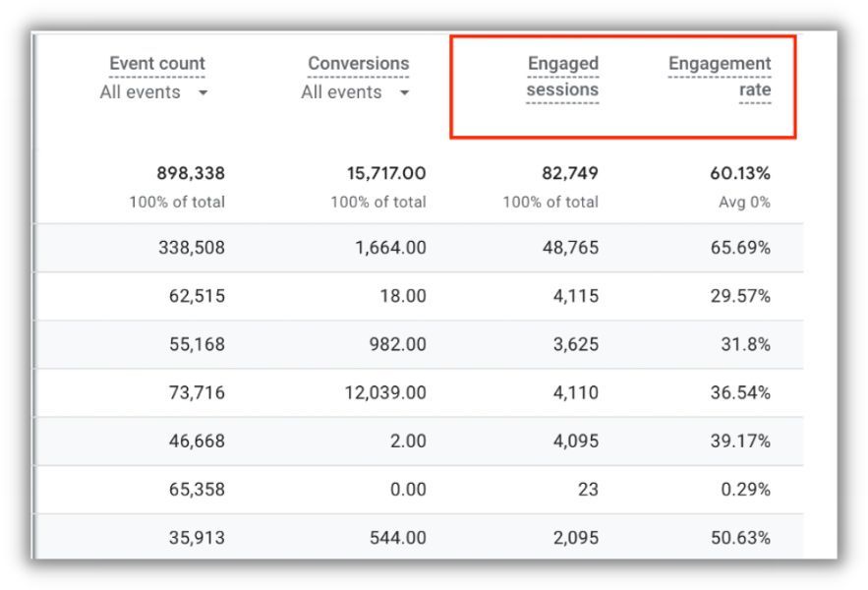Open the Conversions All events dropdown
The height and width of the screenshot is (590, 868).
tap(355, 92)
